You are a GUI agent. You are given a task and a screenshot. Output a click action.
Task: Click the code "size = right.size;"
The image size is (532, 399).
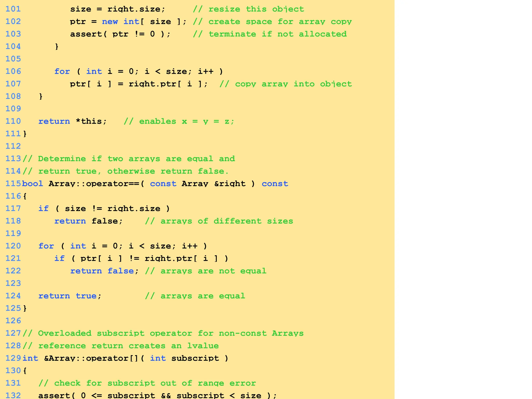(x=118, y=9)
